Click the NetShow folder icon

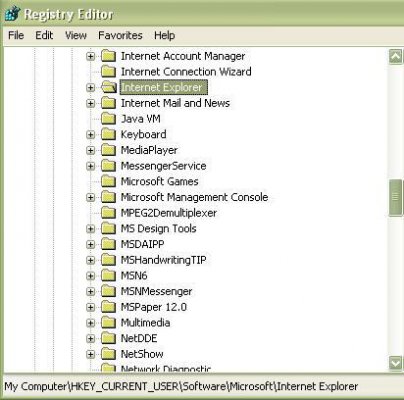108,354
